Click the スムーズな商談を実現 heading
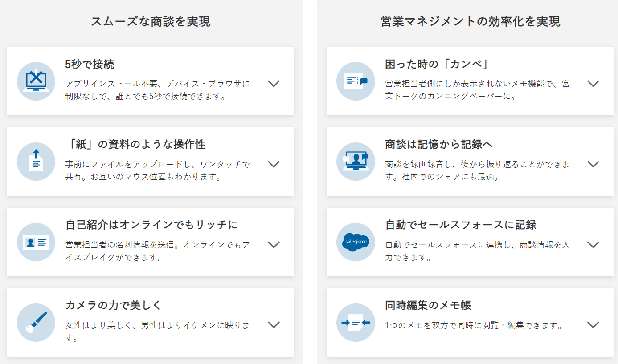The image size is (618, 364). pyautogui.click(x=151, y=21)
